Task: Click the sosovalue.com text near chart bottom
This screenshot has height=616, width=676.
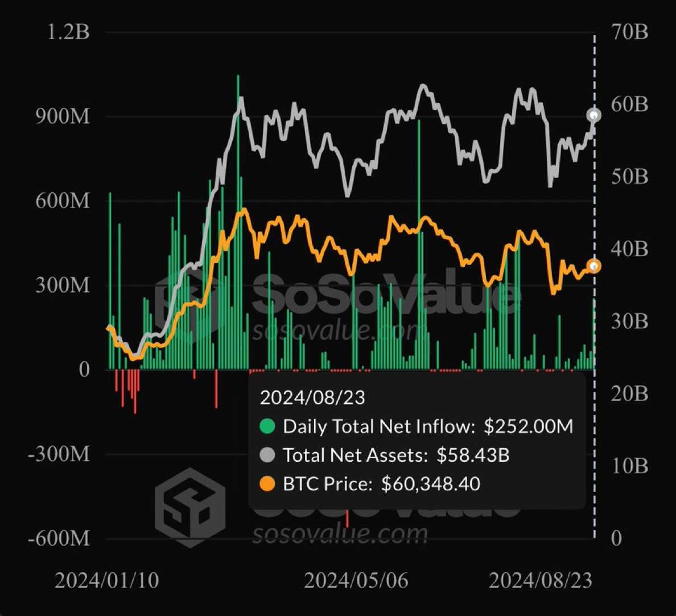Action: (x=340, y=534)
